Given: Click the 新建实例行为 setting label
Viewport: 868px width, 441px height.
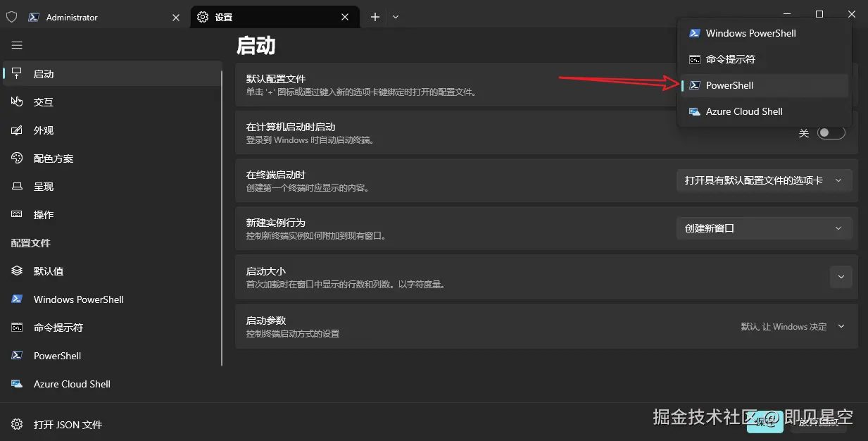Looking at the screenshot, I should [x=276, y=223].
